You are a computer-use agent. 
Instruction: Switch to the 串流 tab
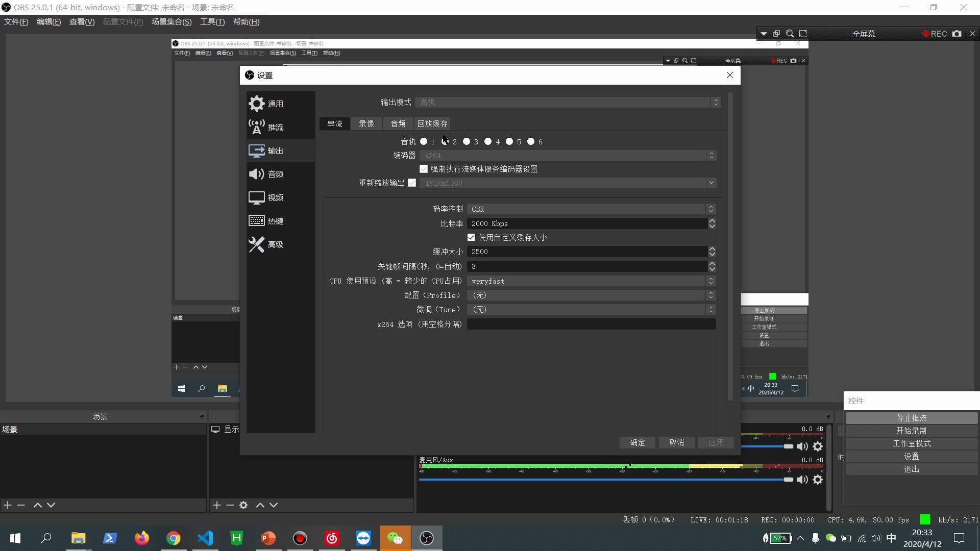click(x=335, y=123)
